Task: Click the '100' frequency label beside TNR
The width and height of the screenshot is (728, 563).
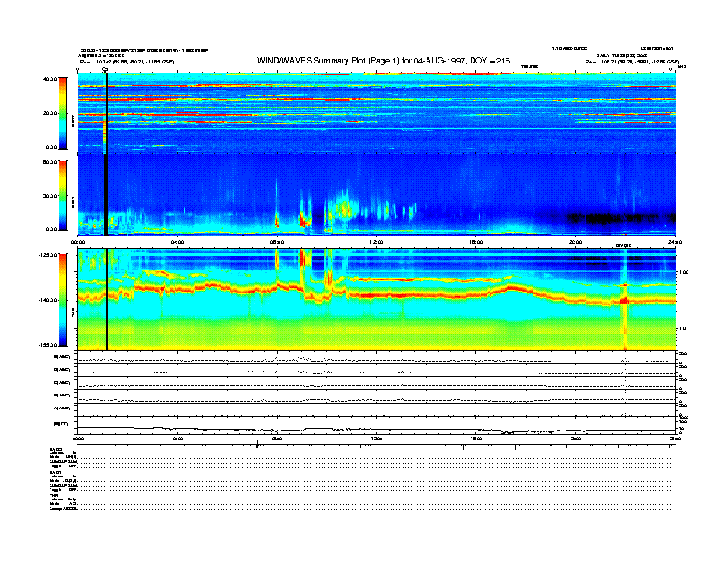Action: click(684, 272)
